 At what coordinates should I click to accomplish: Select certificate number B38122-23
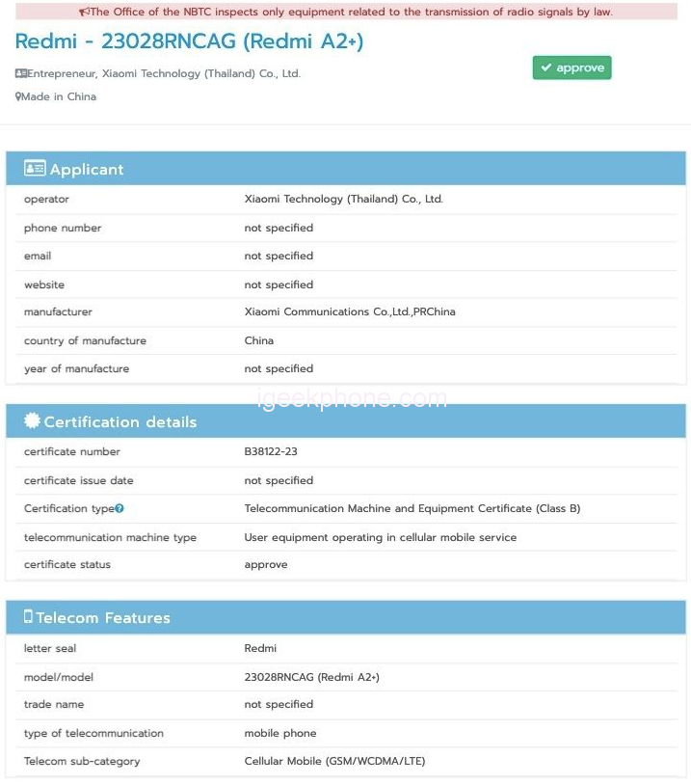[277, 451]
